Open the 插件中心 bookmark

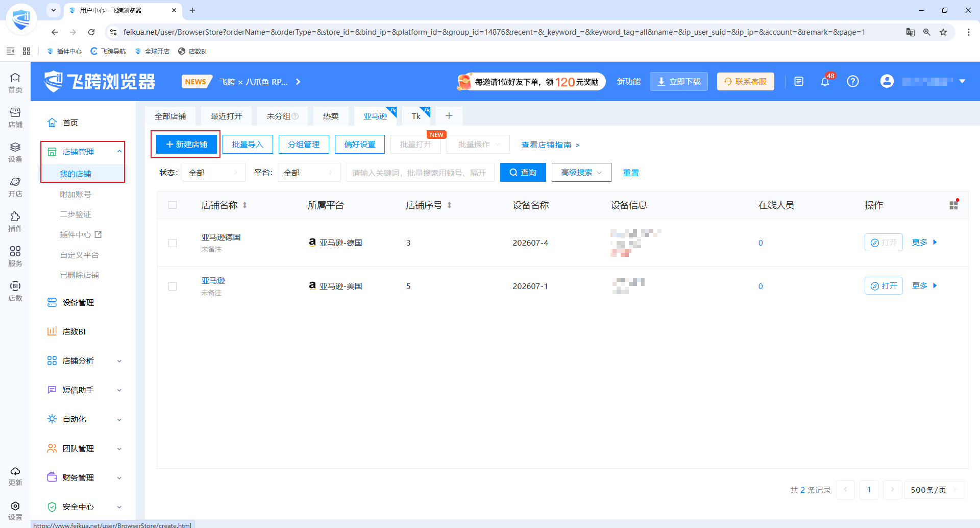click(64, 51)
